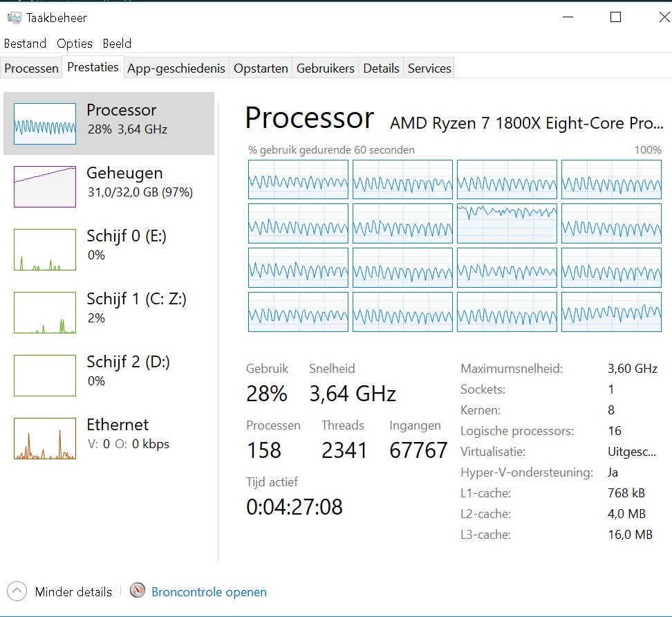The height and width of the screenshot is (617, 672).
Task: Open the Opties menu
Action: click(75, 44)
